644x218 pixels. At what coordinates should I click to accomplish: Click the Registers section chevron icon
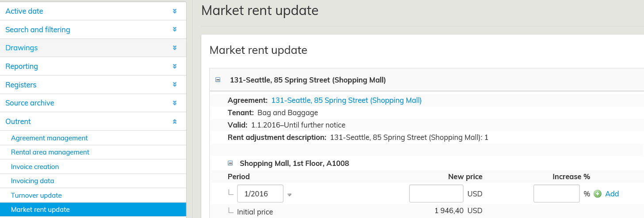[175, 85]
